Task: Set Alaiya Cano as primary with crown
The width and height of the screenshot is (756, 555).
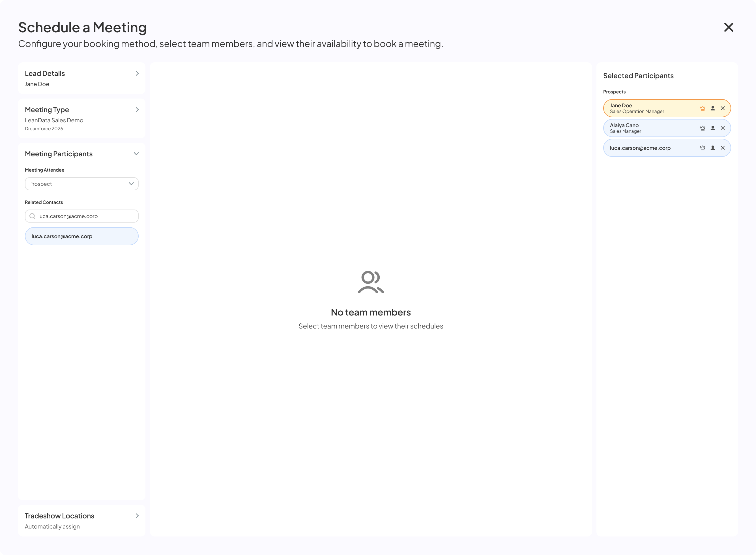Action: 702,128
